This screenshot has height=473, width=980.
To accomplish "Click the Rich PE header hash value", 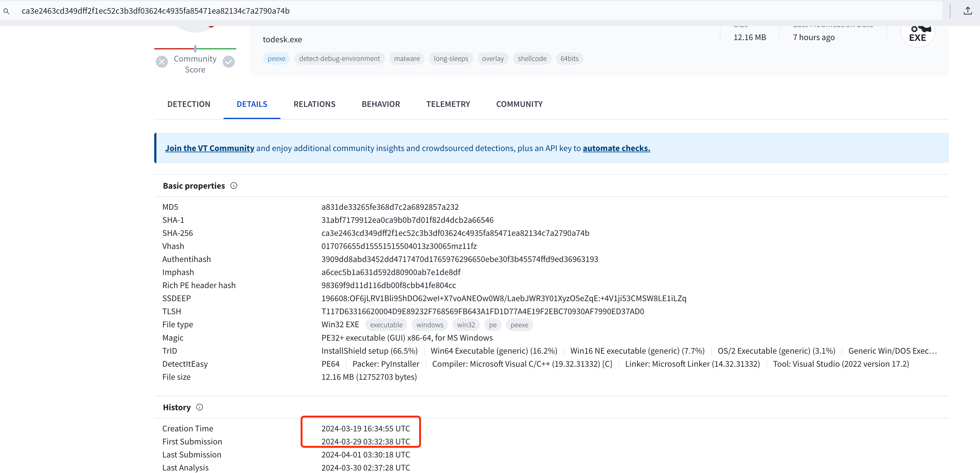I will click(388, 285).
